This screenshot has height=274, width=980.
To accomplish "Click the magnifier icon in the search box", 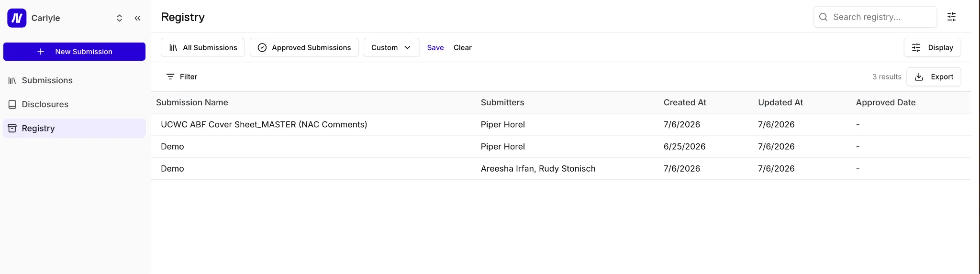I will pos(824,17).
